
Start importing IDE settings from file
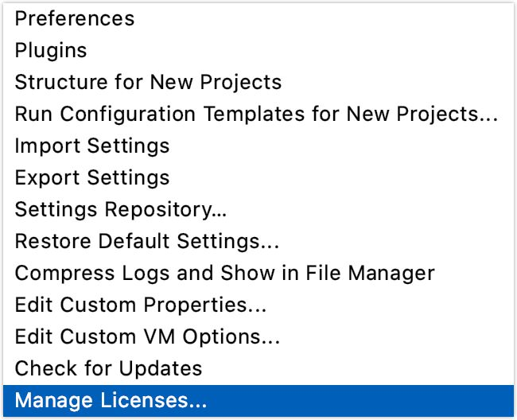point(92,146)
